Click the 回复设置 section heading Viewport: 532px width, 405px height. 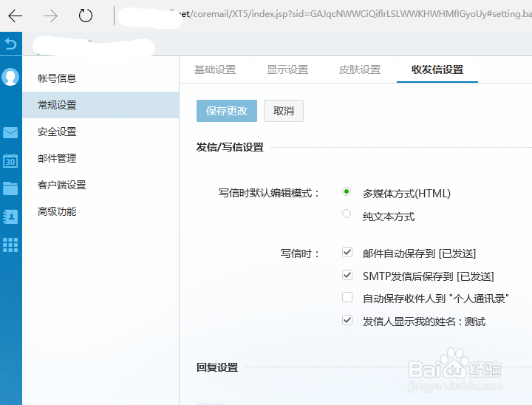(217, 367)
